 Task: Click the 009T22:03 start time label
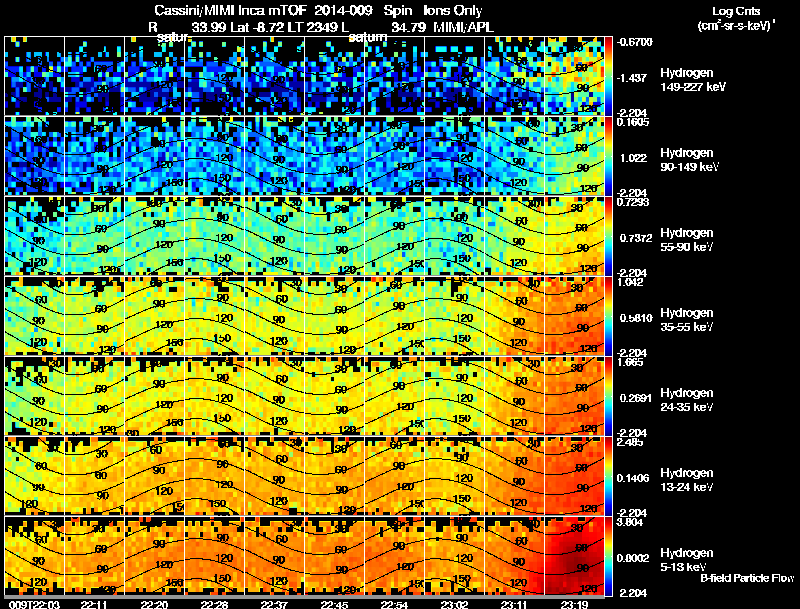click(34, 605)
